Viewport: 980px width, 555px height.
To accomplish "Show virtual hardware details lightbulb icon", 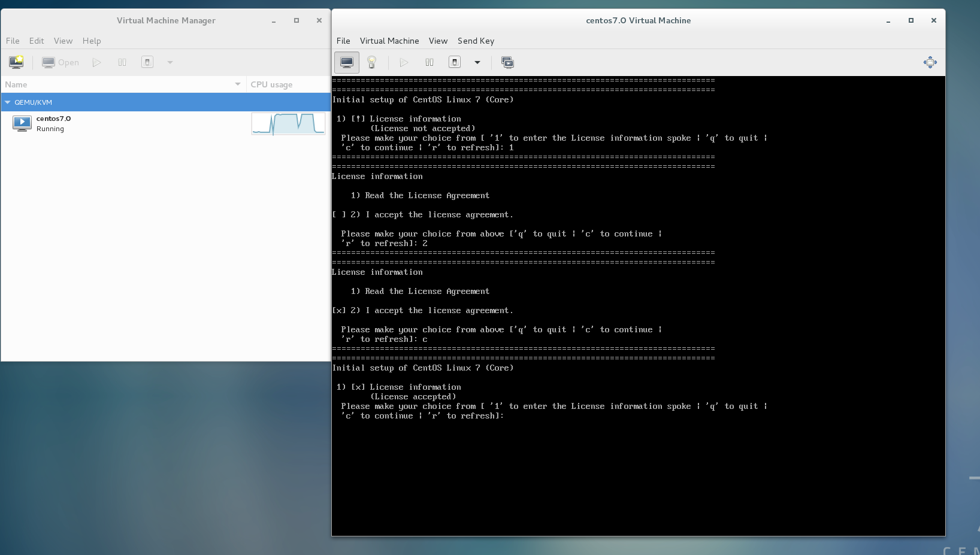I will coord(372,62).
